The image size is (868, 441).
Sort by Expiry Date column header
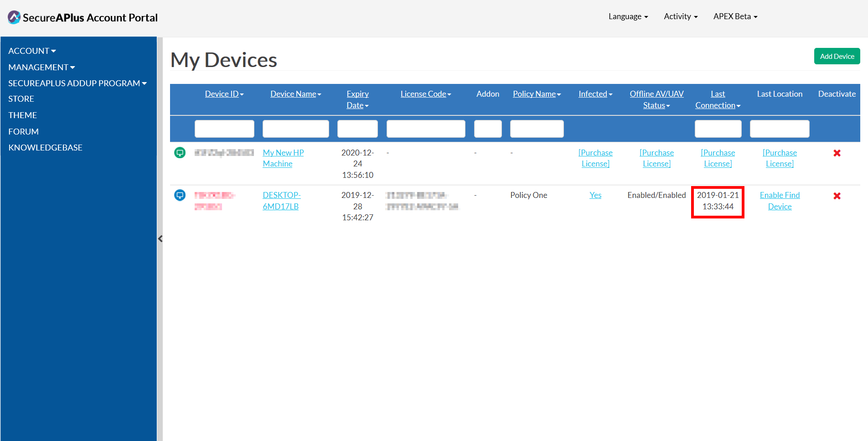(x=357, y=99)
